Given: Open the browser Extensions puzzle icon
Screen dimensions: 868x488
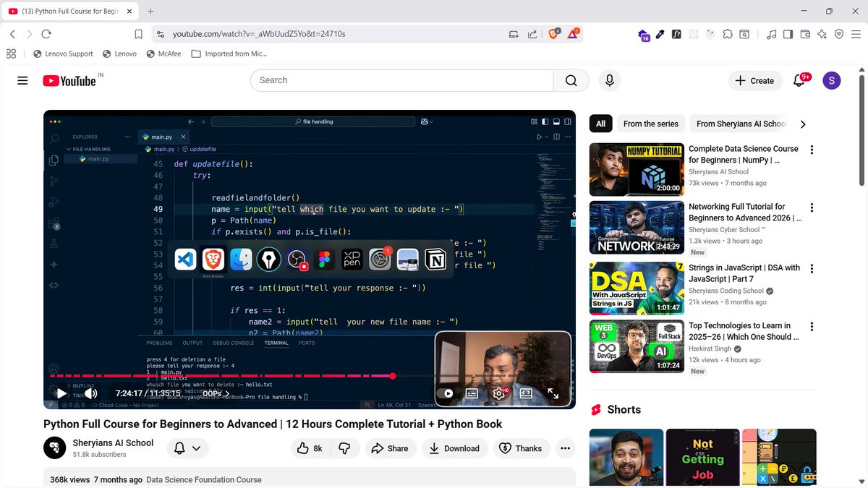Looking at the screenshot, I should click(x=727, y=34).
